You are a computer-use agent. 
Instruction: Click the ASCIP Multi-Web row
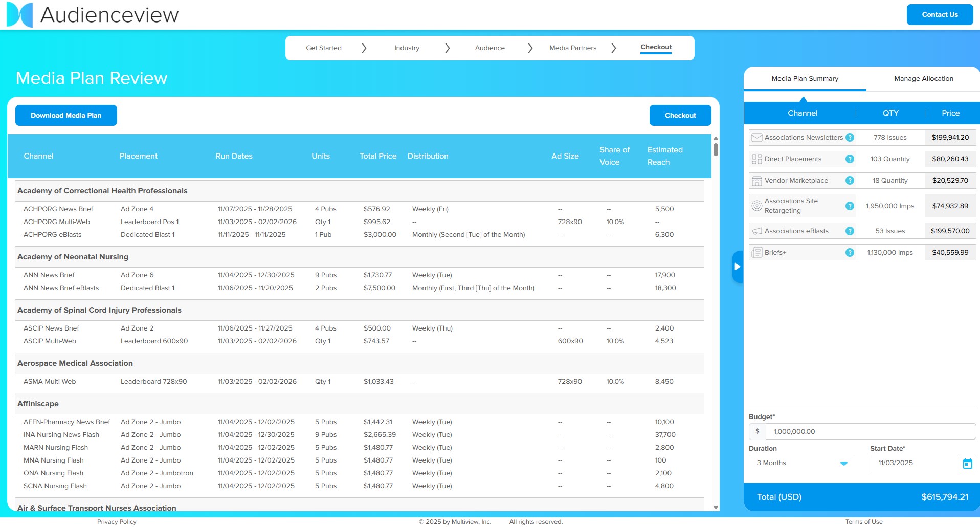[360, 341]
